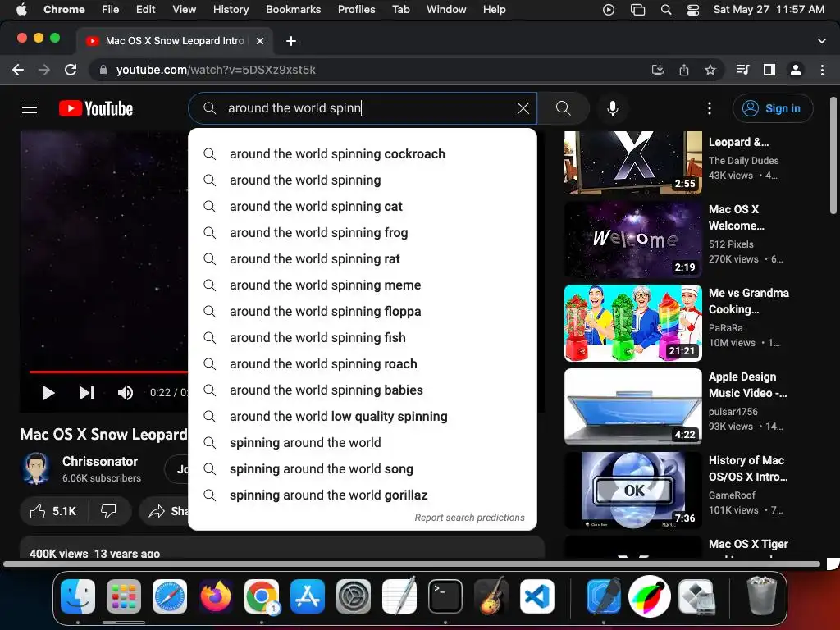Play the paused video

tap(48, 393)
